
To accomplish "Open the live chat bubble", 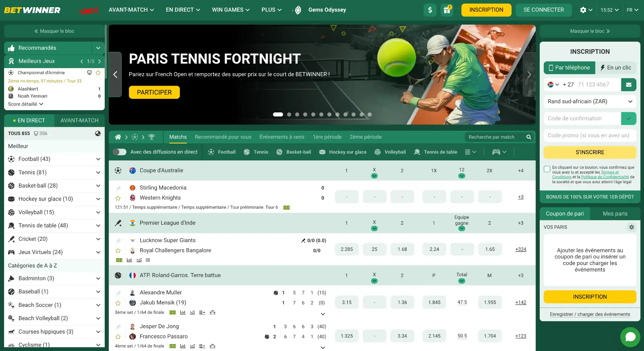I will pyautogui.click(x=630, y=337).
